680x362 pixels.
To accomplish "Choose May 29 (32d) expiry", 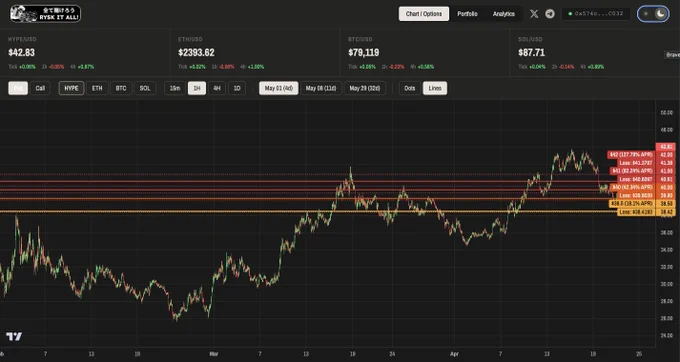I will coord(365,88).
